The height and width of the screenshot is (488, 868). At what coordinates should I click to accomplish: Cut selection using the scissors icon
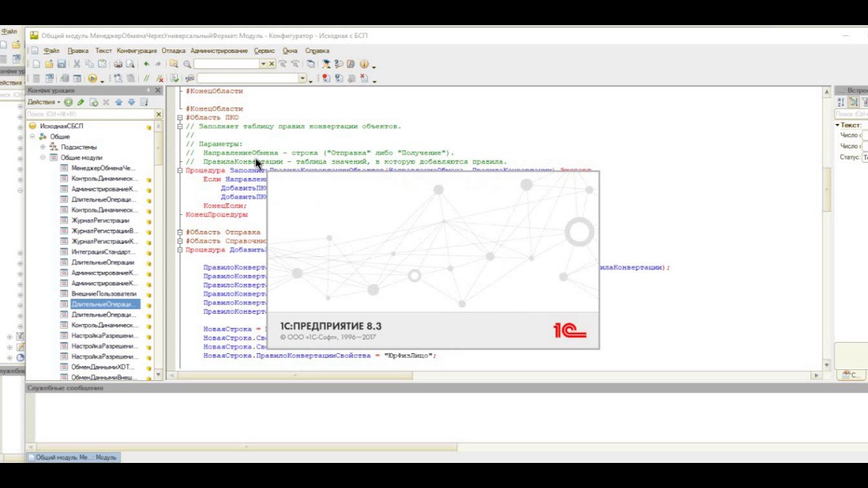click(77, 64)
